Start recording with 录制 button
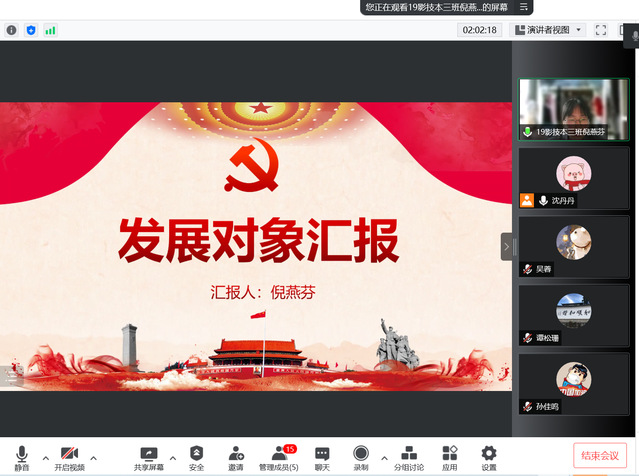This screenshot has height=476, width=639. tap(360, 457)
